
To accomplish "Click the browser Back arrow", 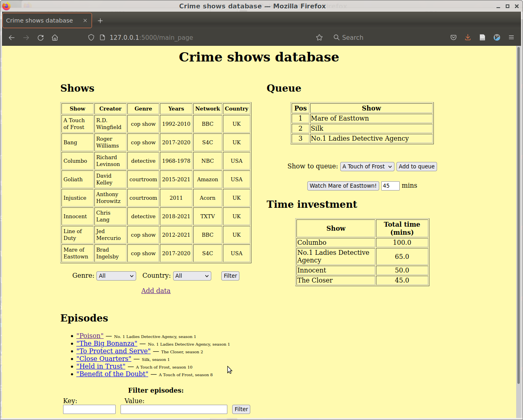I will click(x=12, y=37).
